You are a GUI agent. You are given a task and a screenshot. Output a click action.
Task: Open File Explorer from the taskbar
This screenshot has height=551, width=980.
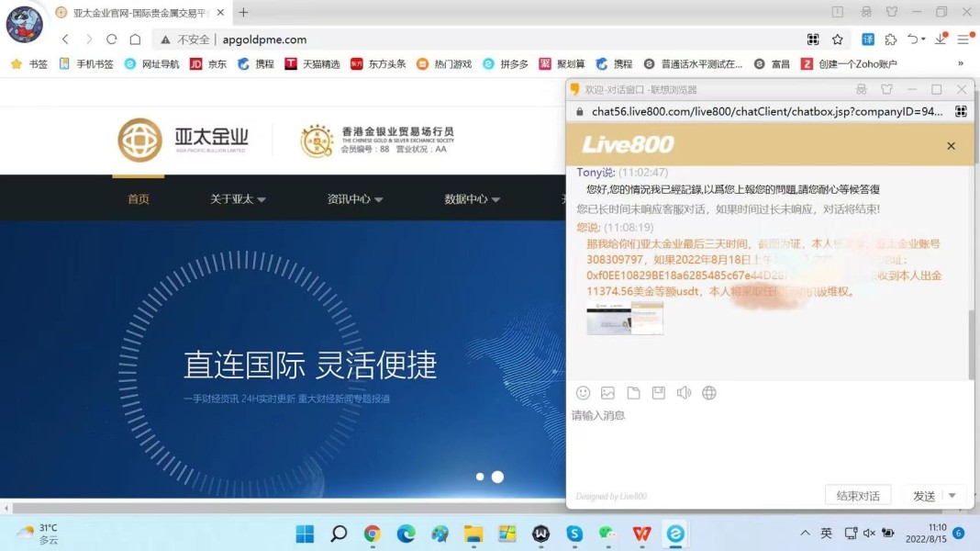473,534
